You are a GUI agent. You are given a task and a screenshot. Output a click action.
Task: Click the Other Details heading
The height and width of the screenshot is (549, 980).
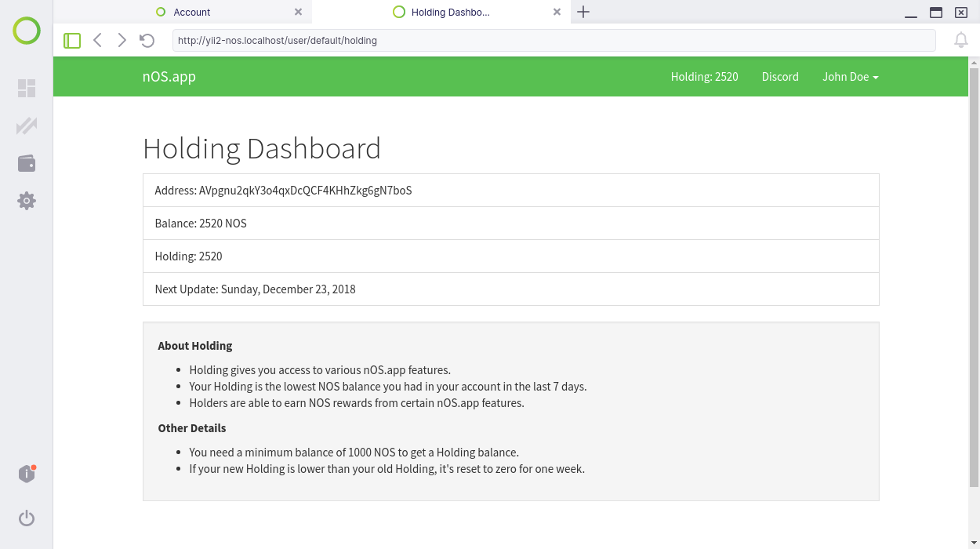(x=192, y=428)
